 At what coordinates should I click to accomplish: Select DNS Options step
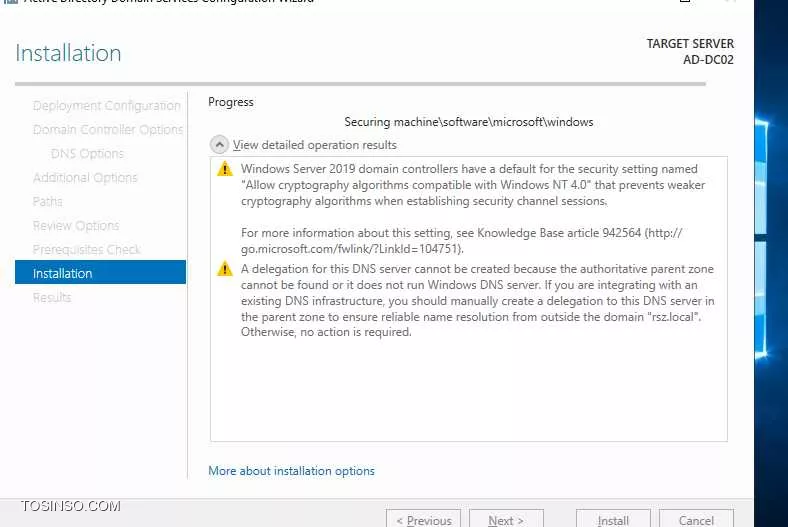click(x=87, y=153)
